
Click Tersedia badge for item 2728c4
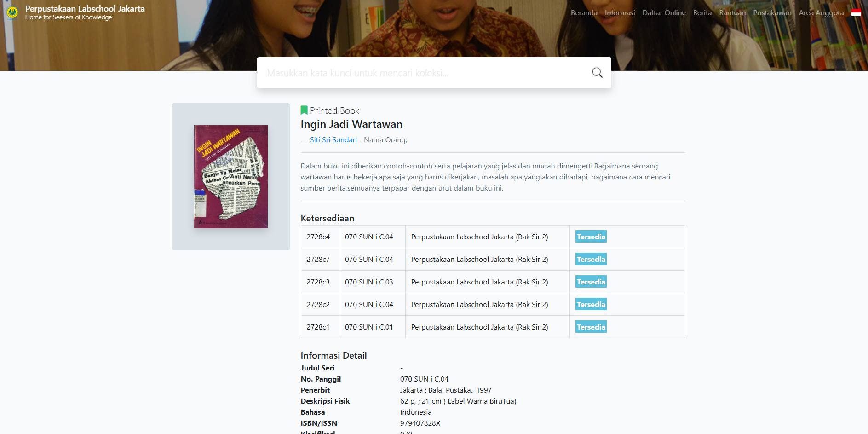tap(591, 237)
